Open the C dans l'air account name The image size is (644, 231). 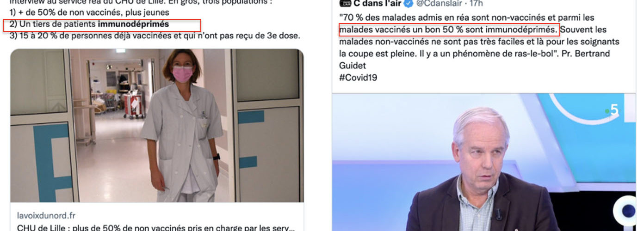coord(377,4)
